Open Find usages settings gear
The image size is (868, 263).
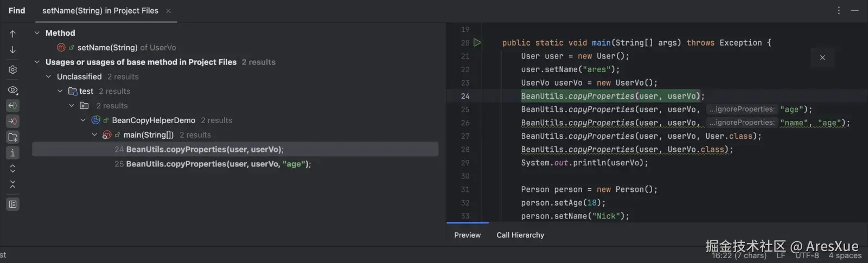(13, 70)
